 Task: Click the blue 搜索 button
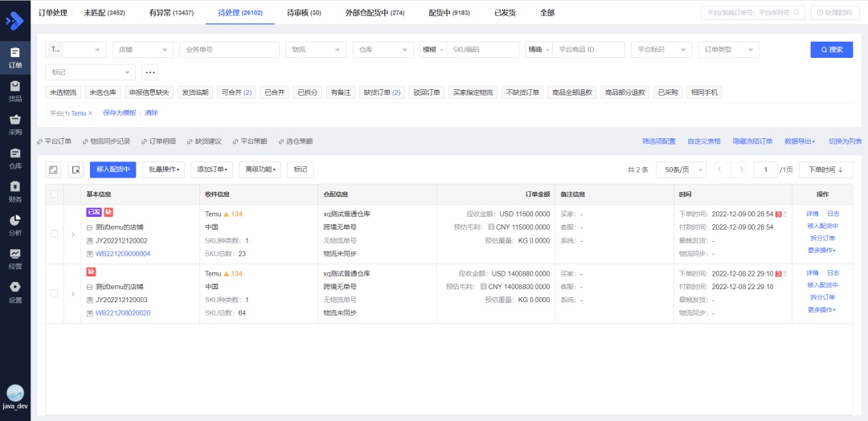coord(831,50)
